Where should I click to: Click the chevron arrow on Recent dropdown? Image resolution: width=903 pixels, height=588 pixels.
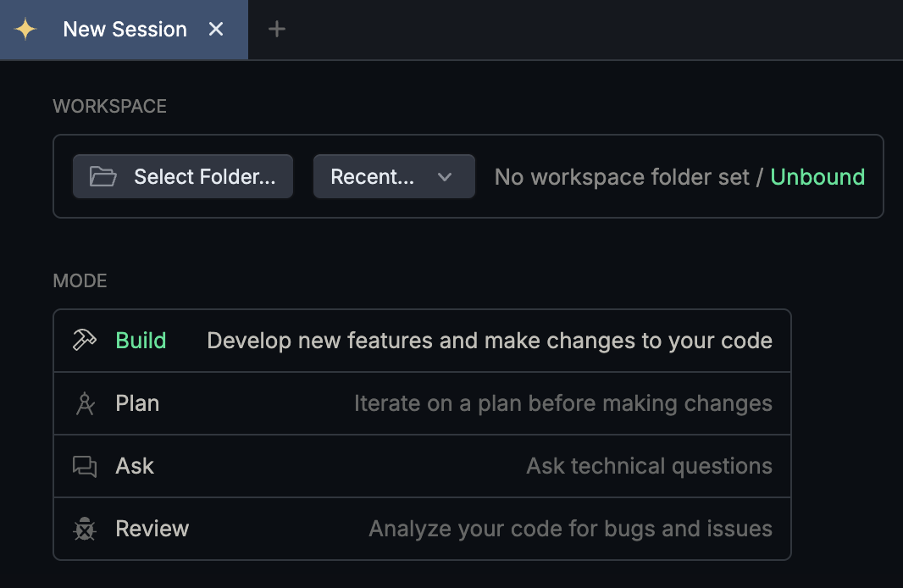click(x=445, y=177)
